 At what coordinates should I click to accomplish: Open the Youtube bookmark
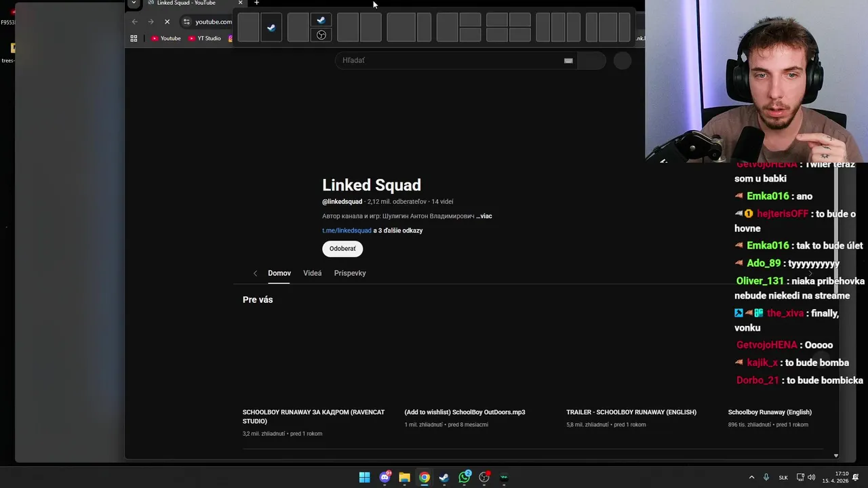166,38
